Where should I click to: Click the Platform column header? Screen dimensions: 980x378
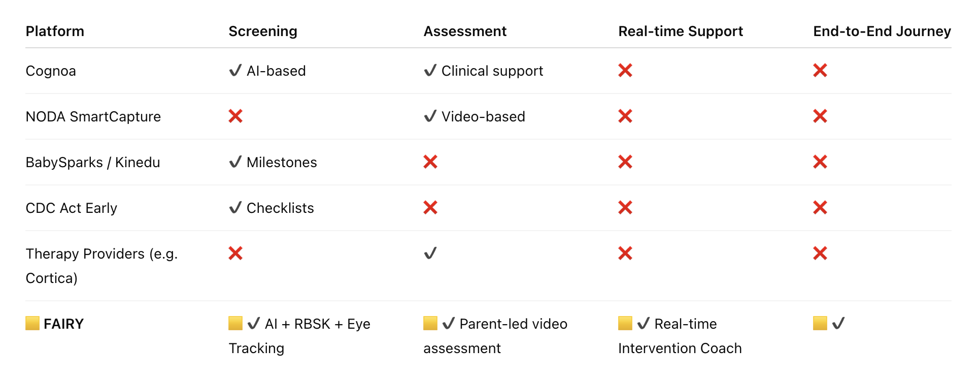[x=55, y=31]
